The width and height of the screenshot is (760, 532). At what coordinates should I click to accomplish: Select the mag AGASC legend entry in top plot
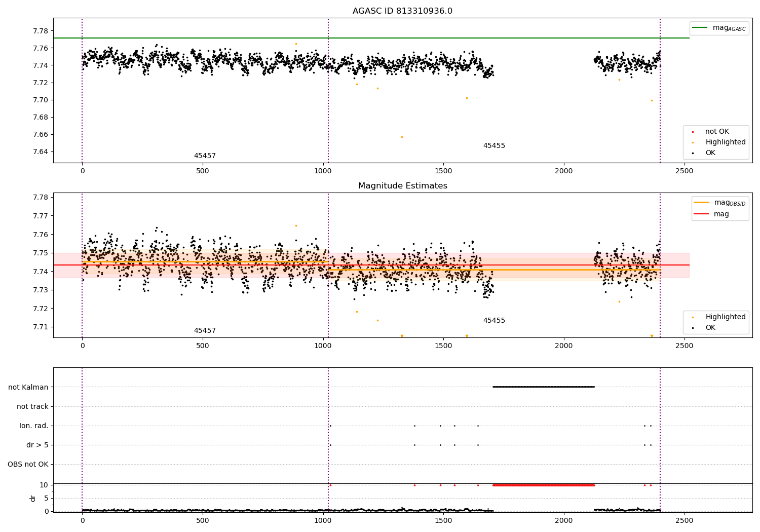tap(719, 28)
